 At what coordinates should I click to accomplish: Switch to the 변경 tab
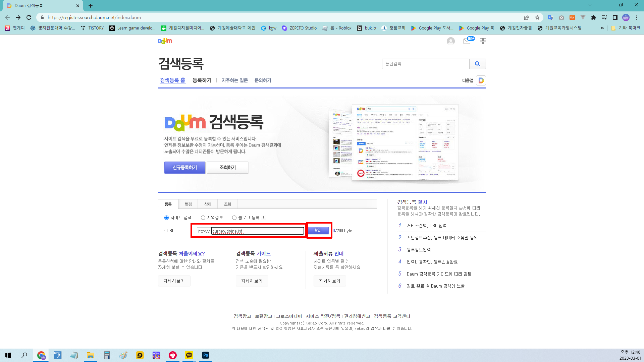[x=188, y=204]
